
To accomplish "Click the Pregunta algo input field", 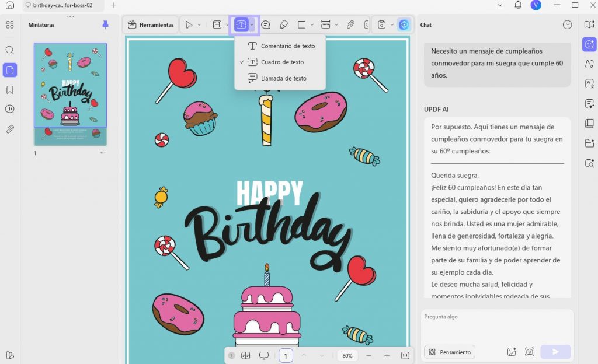I will [498, 326].
